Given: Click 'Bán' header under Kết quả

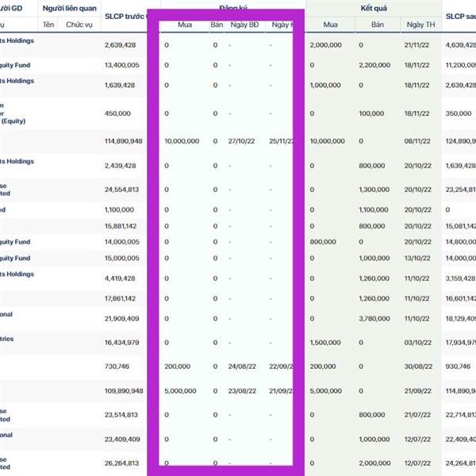Looking at the screenshot, I should coord(378,25).
